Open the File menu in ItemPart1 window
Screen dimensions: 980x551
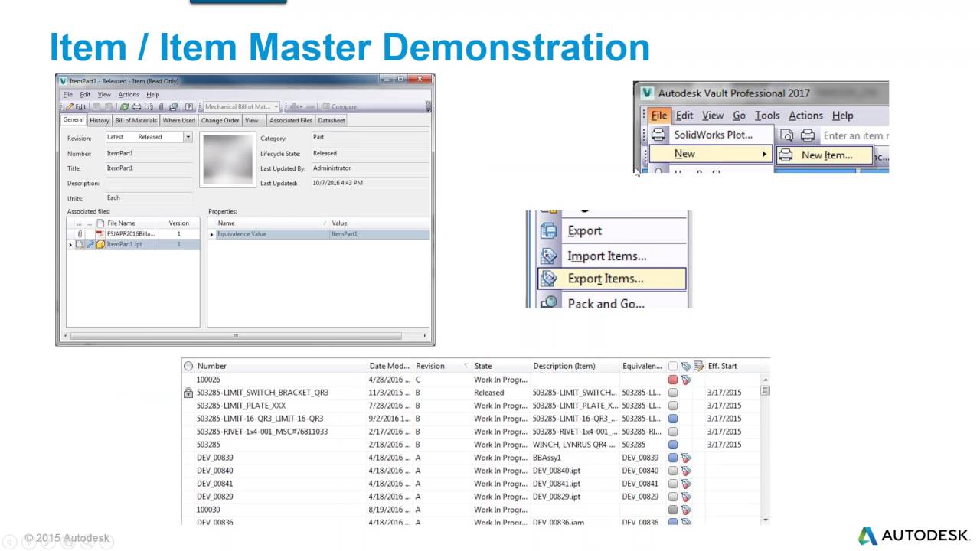(67, 94)
